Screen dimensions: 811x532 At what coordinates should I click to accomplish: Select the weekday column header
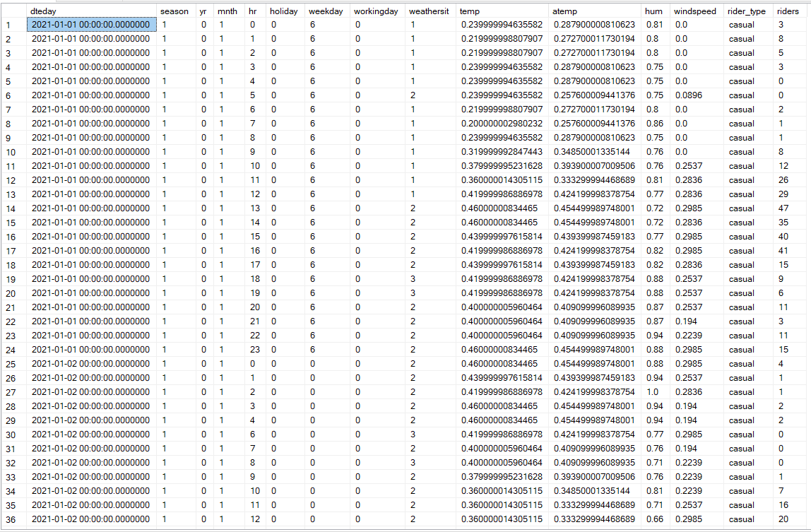(x=326, y=11)
